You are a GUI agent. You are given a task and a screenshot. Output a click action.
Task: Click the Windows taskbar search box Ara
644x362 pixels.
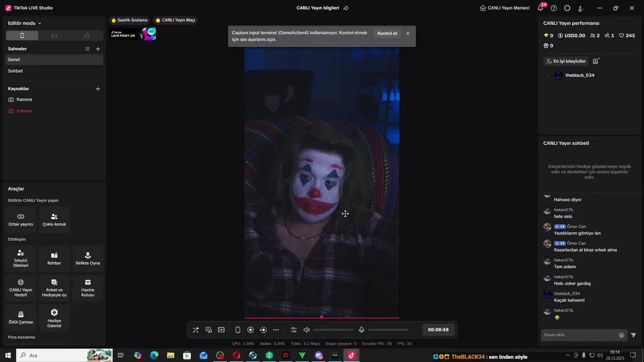pos(64,355)
